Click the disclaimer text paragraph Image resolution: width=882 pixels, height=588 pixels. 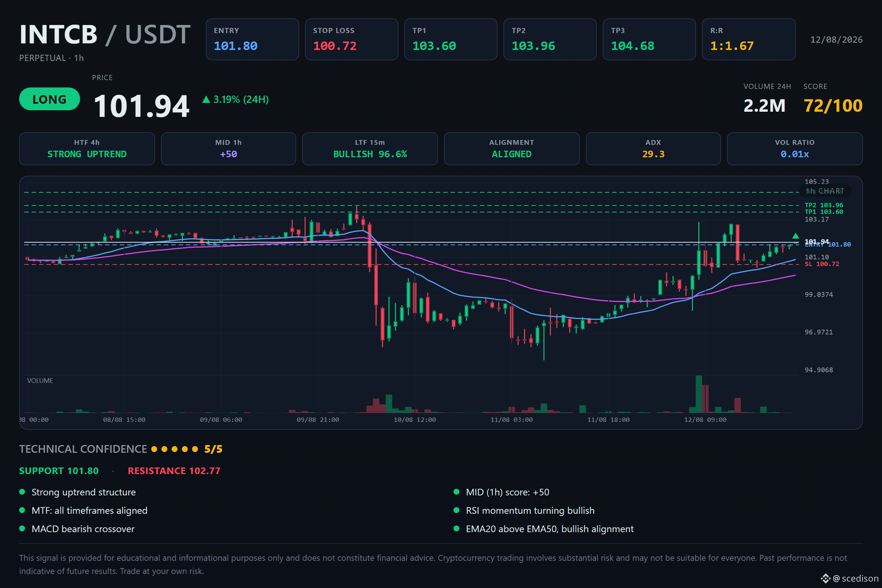pyautogui.click(x=433, y=565)
